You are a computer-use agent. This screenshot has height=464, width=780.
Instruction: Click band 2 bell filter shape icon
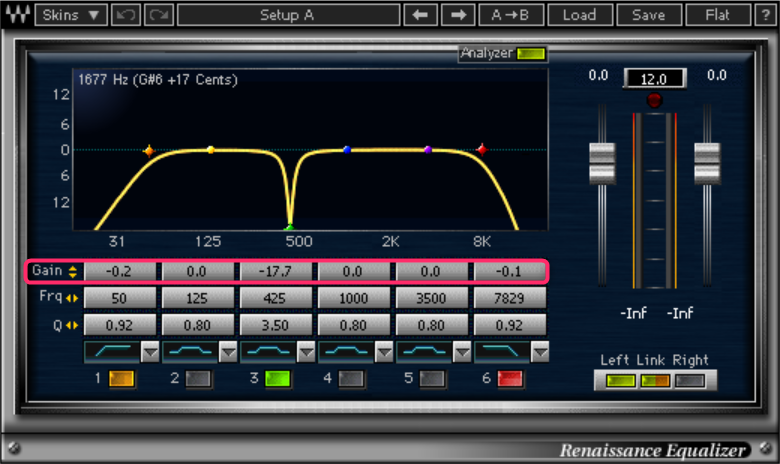coord(190,352)
